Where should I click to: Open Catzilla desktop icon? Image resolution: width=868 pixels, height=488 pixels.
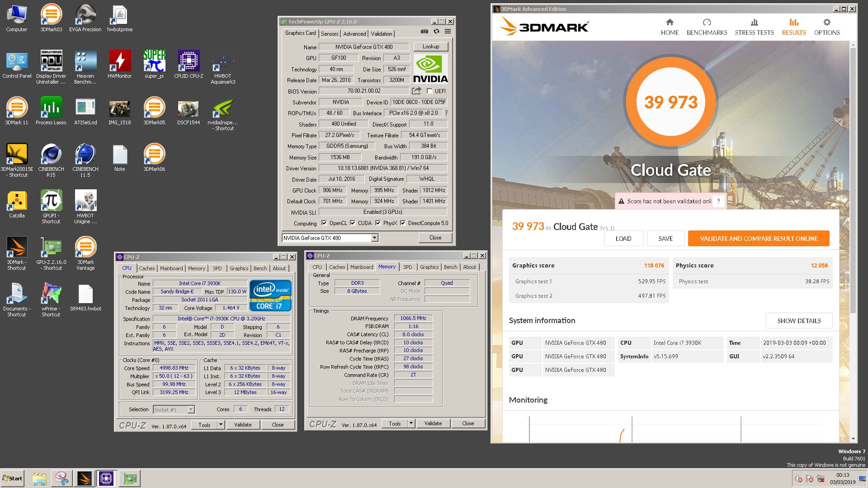coord(17,204)
